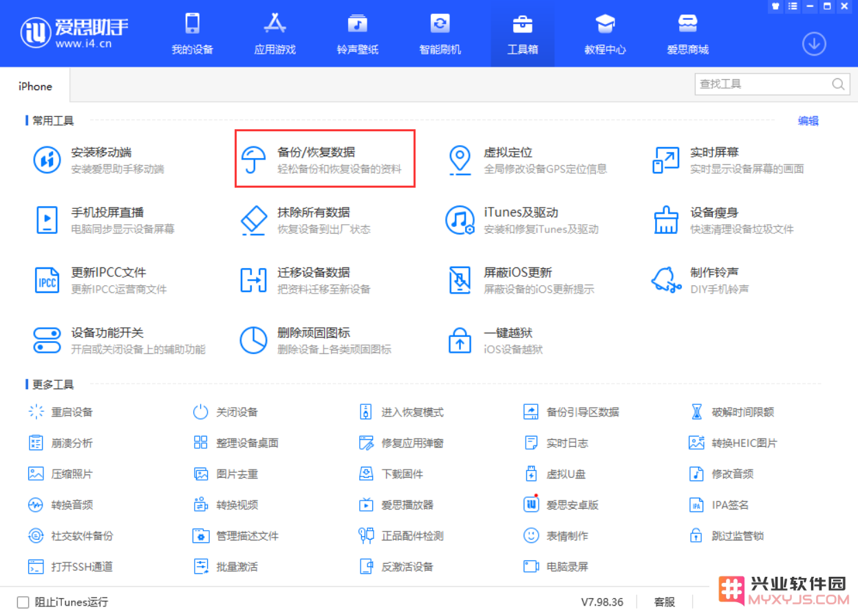Open 管理描述文件 tool
The height and width of the screenshot is (616, 858).
(236, 536)
